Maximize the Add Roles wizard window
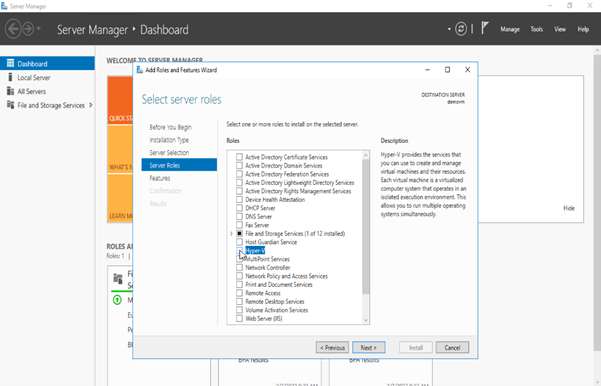Image resolution: width=601 pixels, height=386 pixels. [x=447, y=70]
